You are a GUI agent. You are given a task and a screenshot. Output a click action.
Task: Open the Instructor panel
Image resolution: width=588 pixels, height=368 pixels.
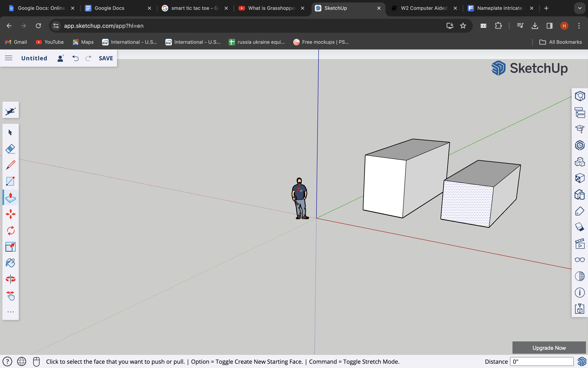580,129
